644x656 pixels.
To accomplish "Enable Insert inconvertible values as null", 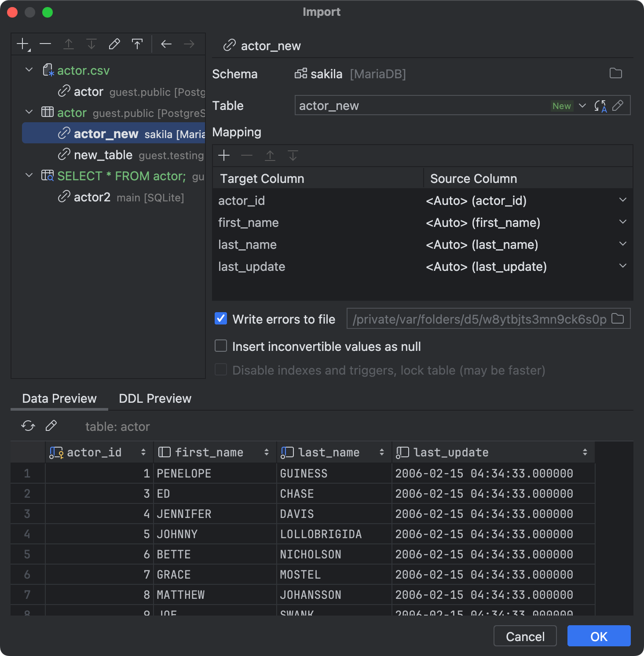I will pos(220,346).
